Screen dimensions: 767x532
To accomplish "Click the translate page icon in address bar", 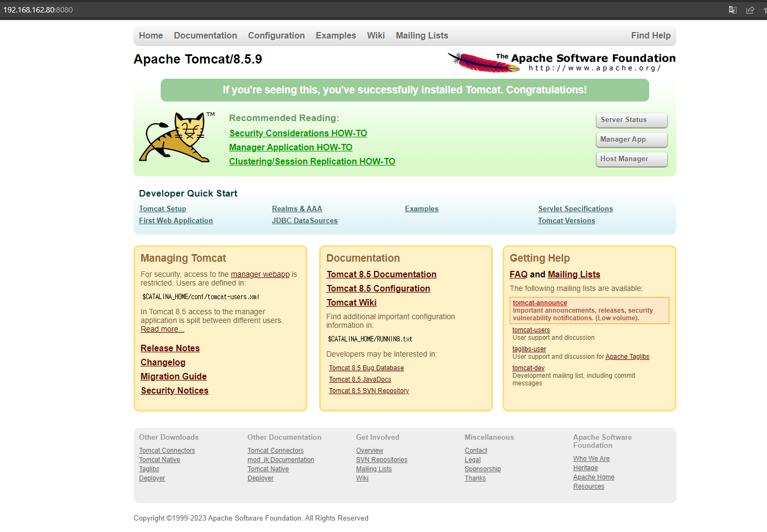I will point(732,10).
